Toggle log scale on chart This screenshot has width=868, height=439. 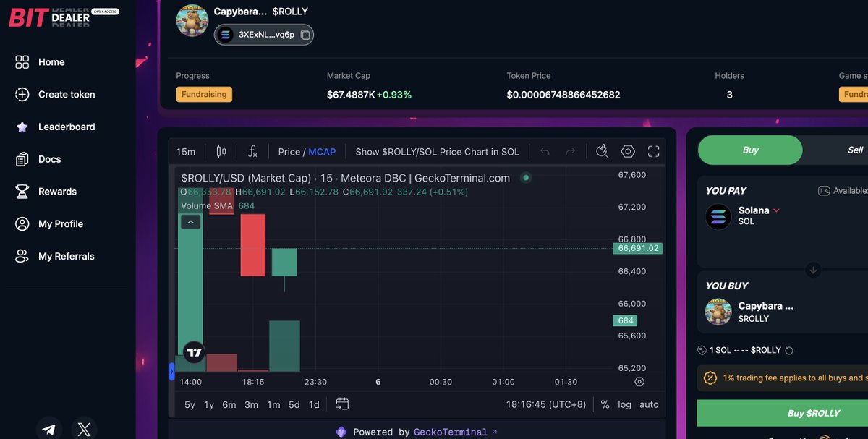pos(625,404)
